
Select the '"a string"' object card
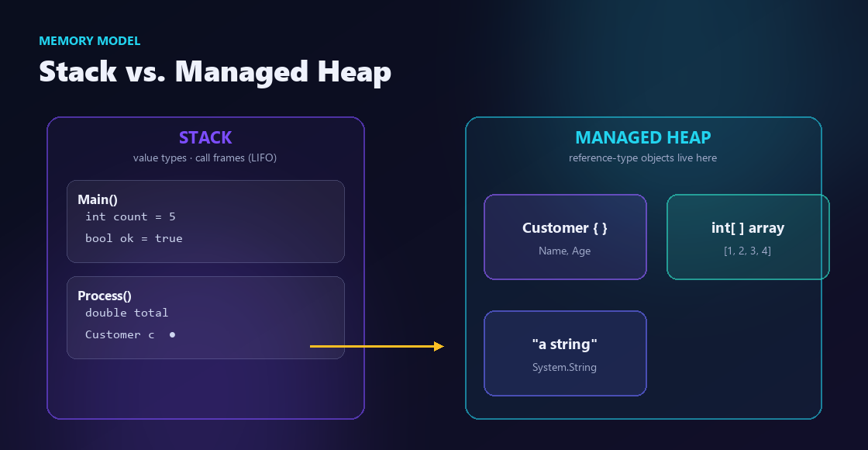point(565,354)
